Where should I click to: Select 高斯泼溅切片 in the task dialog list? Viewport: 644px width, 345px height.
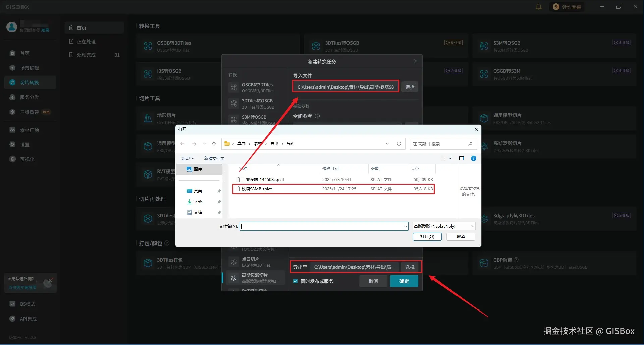point(256,278)
